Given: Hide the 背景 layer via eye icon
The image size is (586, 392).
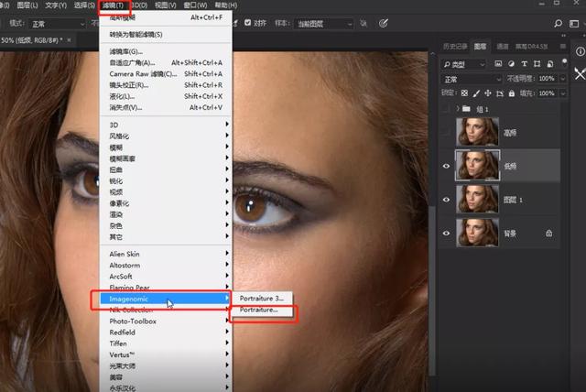Looking at the screenshot, I should click(446, 234).
